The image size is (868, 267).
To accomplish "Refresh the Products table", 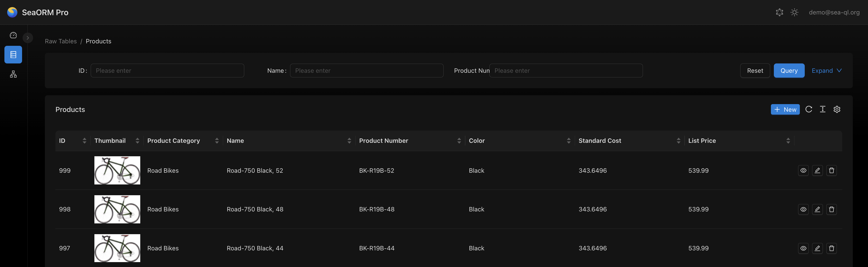I will tap(808, 109).
